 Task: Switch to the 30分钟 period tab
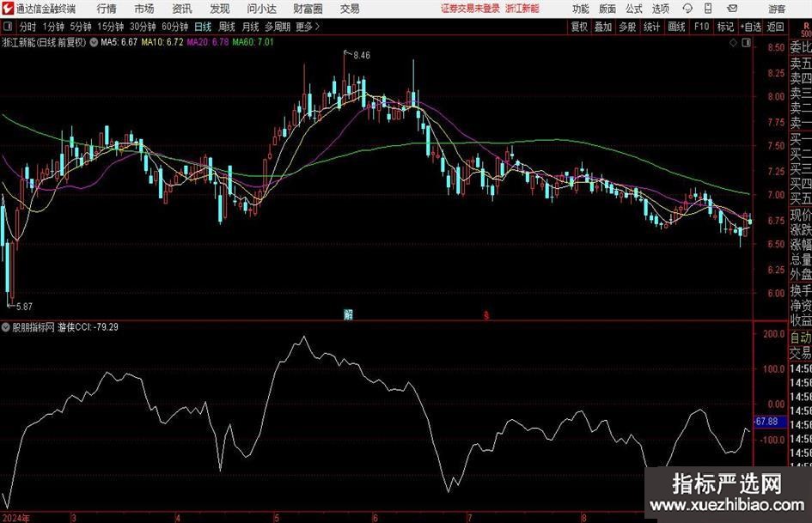(x=143, y=27)
